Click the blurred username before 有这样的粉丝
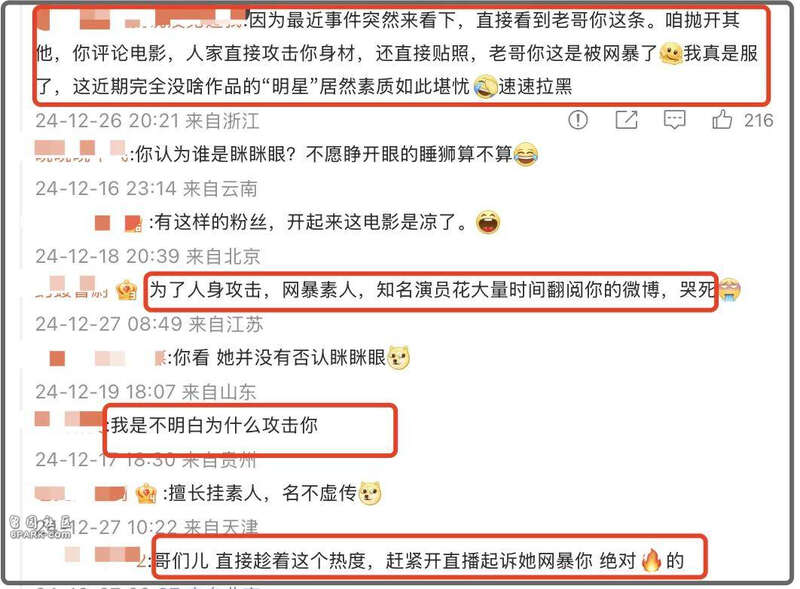This screenshot has width=800, height=589. [118, 223]
